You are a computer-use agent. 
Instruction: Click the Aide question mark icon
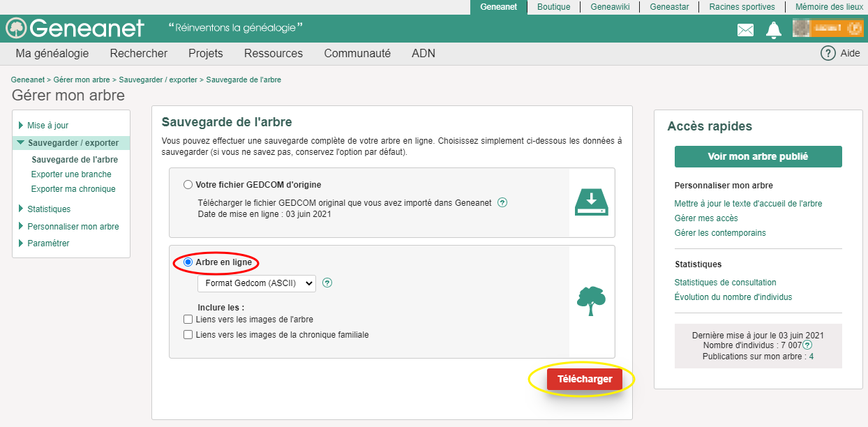(x=828, y=54)
